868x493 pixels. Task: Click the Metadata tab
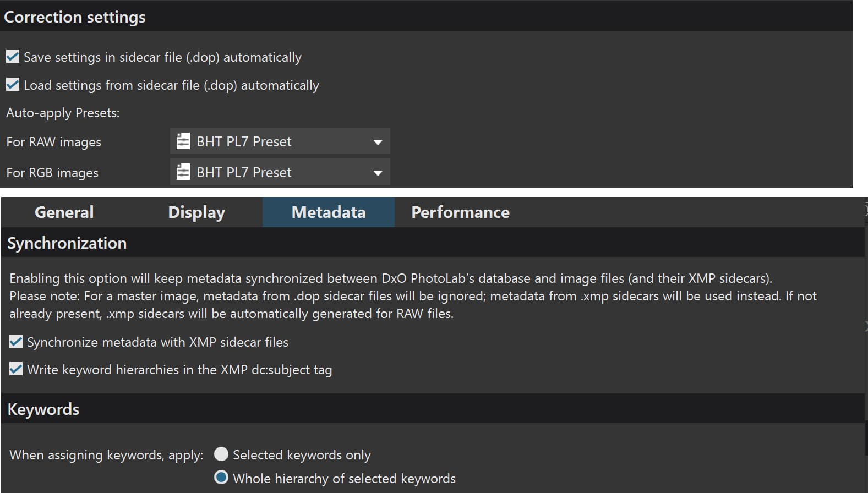[x=328, y=212]
